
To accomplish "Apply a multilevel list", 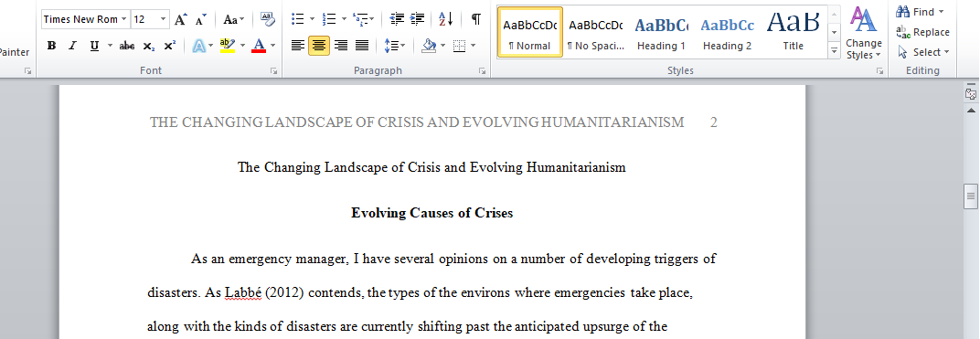I will click(360, 19).
